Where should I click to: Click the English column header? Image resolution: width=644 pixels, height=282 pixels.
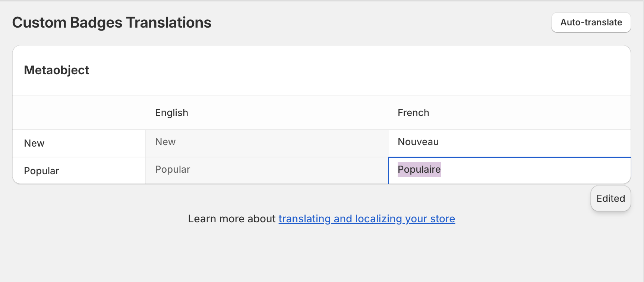(171, 113)
